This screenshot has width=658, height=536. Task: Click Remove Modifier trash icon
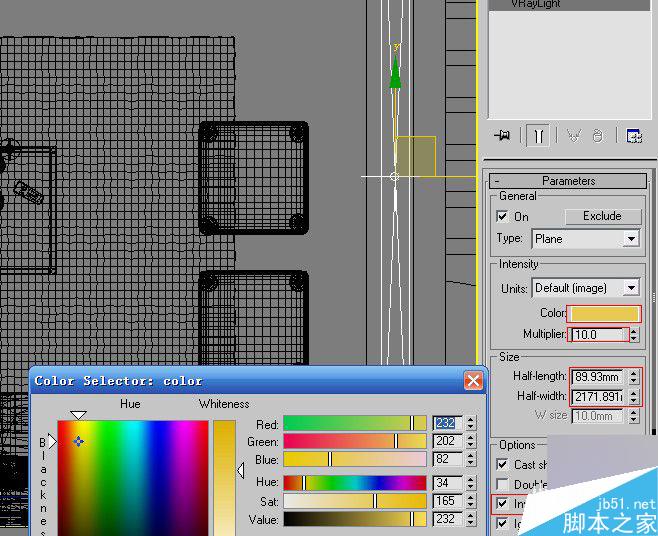598,136
